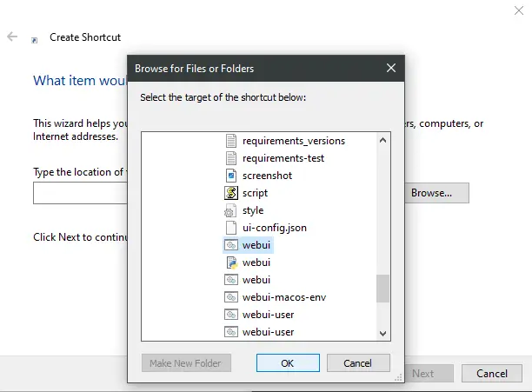Click the file list scroll-up arrow
Image resolution: width=532 pixels, height=392 pixels.
click(382, 139)
